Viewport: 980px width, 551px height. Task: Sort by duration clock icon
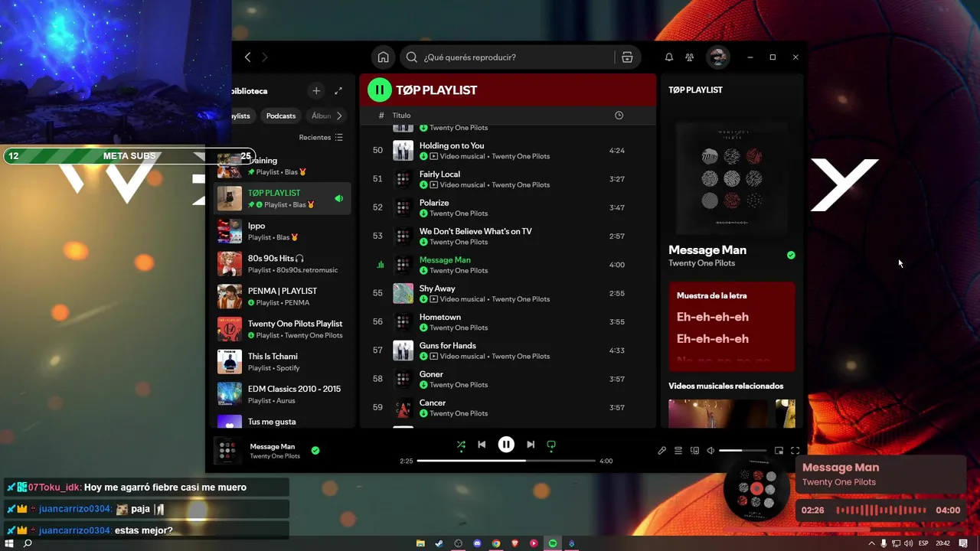click(619, 116)
